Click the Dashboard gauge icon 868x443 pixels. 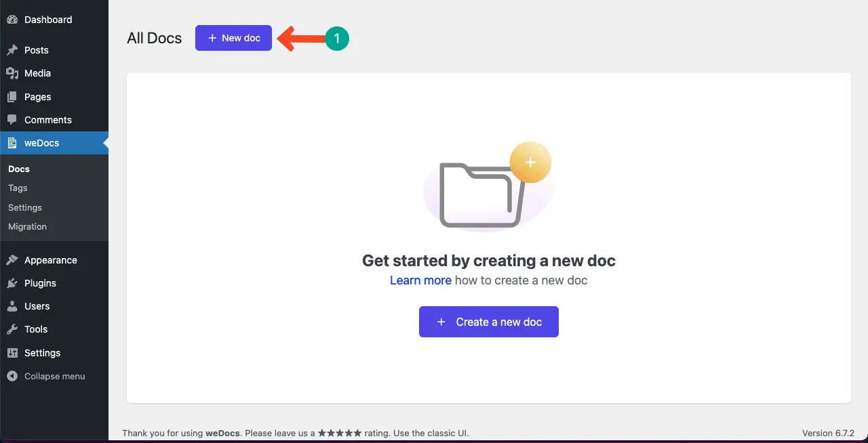(x=12, y=20)
